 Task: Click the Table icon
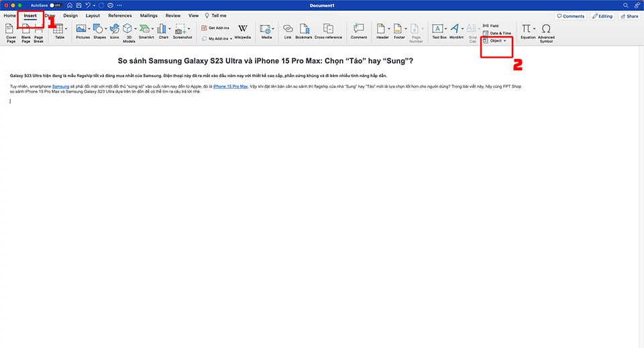pyautogui.click(x=58, y=29)
